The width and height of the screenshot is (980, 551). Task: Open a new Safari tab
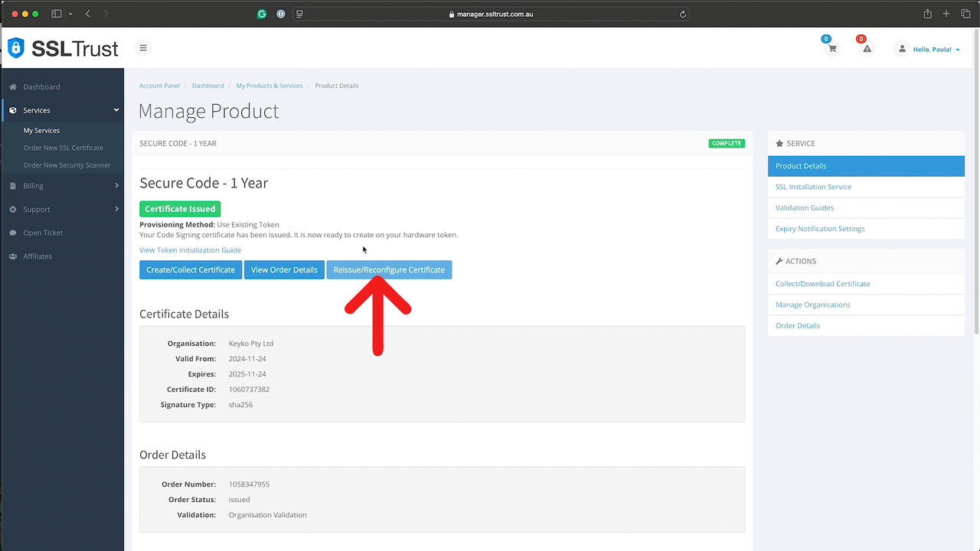click(x=946, y=14)
